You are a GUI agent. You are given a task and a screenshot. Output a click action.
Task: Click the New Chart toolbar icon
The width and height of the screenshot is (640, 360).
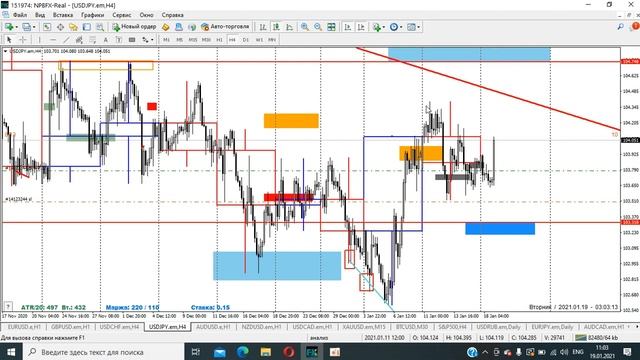[9, 27]
